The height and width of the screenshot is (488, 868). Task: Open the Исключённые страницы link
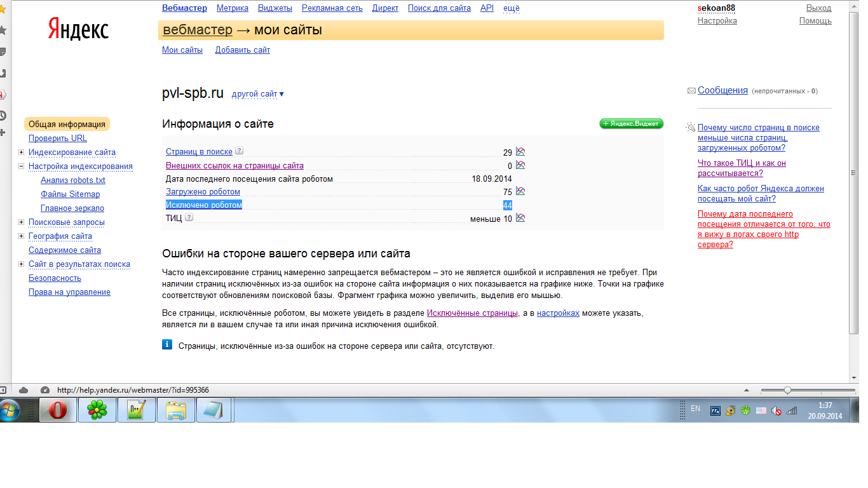click(472, 313)
